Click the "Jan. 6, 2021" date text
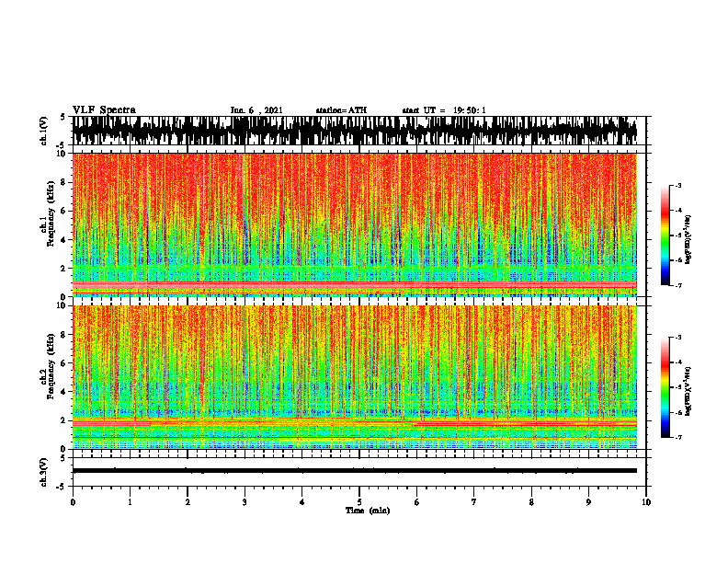The height and width of the screenshot is (563, 728). click(x=256, y=110)
